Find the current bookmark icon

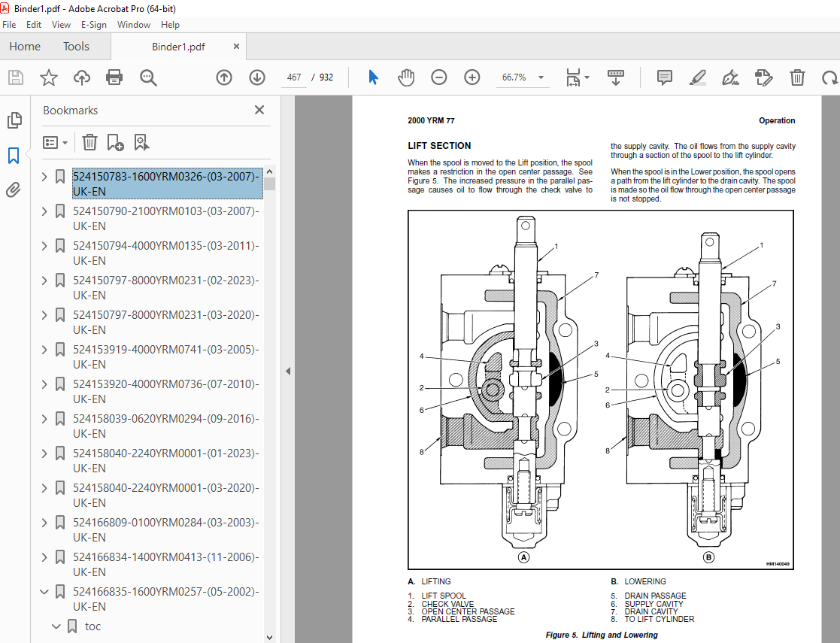(141, 143)
